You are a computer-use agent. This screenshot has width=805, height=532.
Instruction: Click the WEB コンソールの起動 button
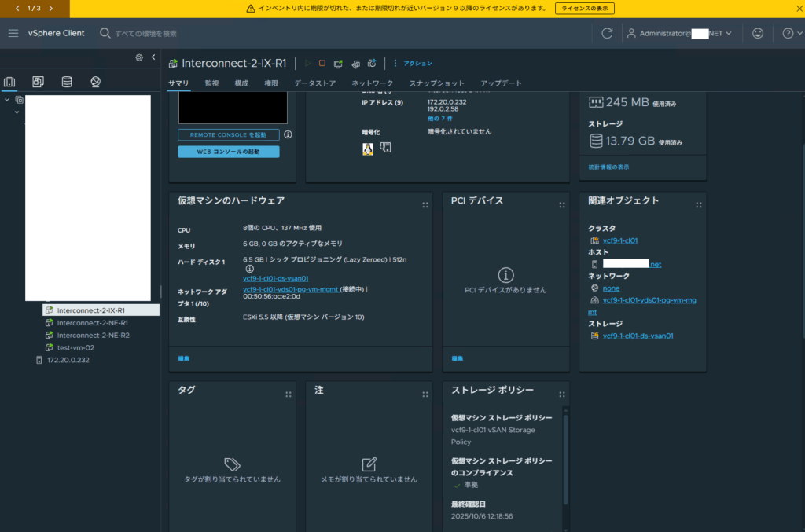coord(228,152)
